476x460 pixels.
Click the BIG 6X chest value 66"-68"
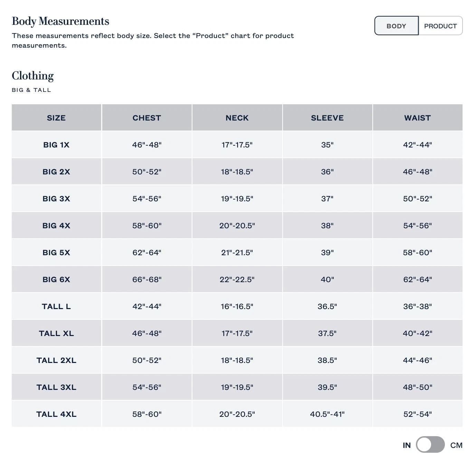coord(147,279)
